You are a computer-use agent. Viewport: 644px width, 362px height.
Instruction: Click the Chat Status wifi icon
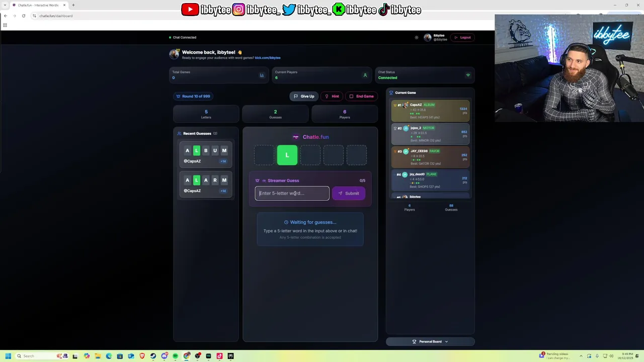coord(468,75)
